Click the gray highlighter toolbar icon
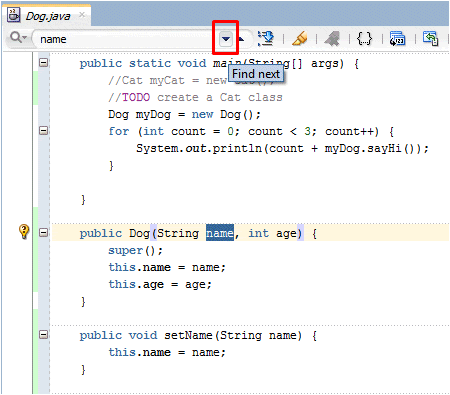The width and height of the screenshot is (450, 395). 332,38
